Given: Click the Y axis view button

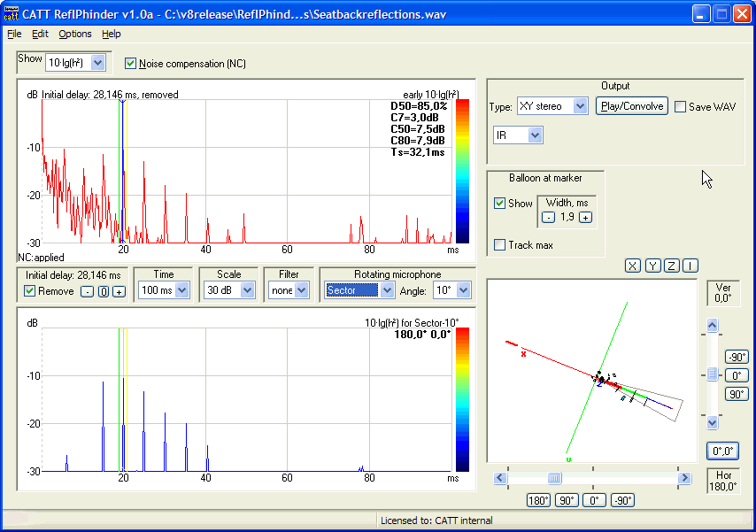Looking at the screenshot, I should click(653, 266).
